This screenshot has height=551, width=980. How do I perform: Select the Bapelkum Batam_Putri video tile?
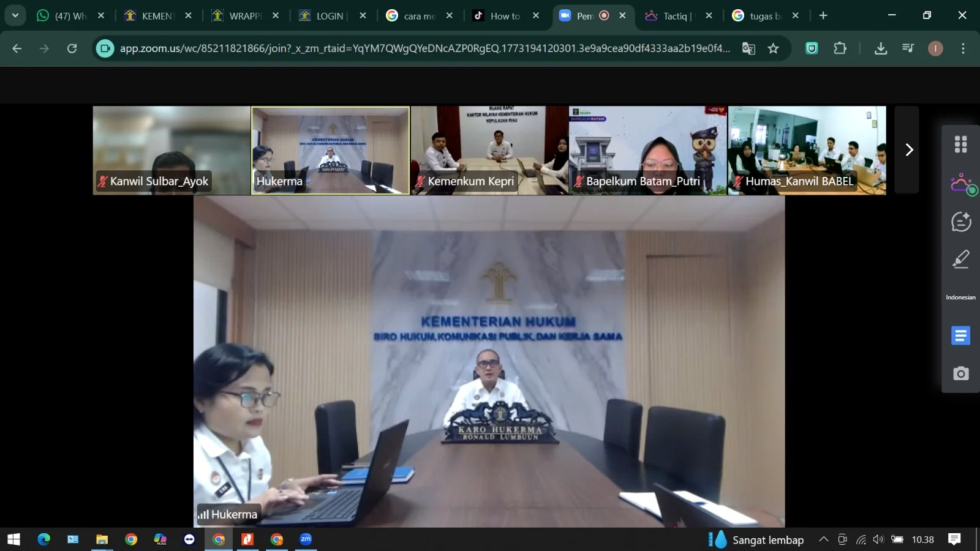pyautogui.click(x=648, y=150)
